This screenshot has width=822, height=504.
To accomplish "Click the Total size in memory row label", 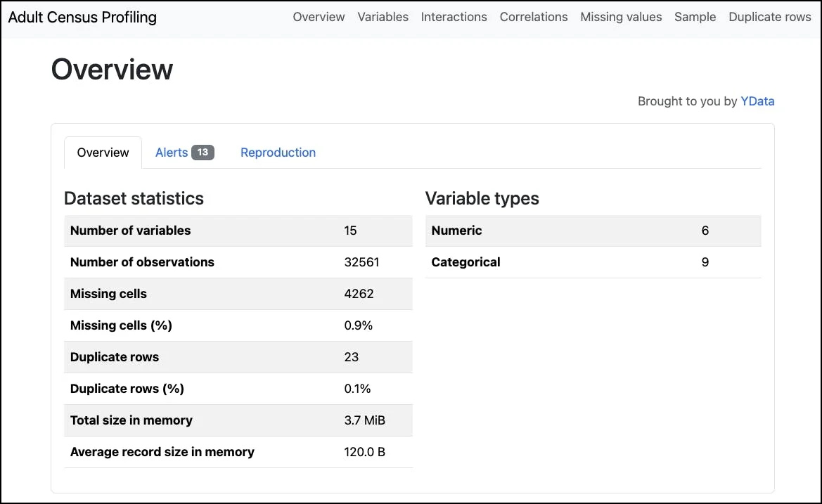I will click(131, 420).
